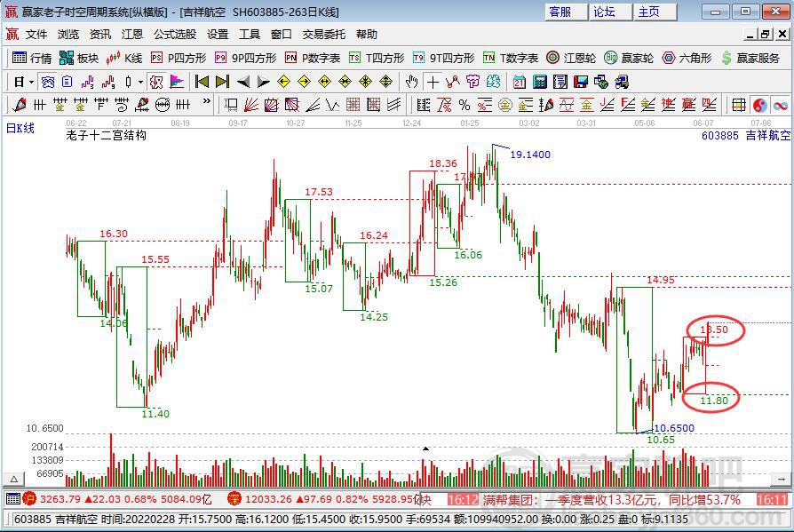The width and height of the screenshot is (794, 532).
Task: Open the P四方形 tool
Action: (179, 59)
